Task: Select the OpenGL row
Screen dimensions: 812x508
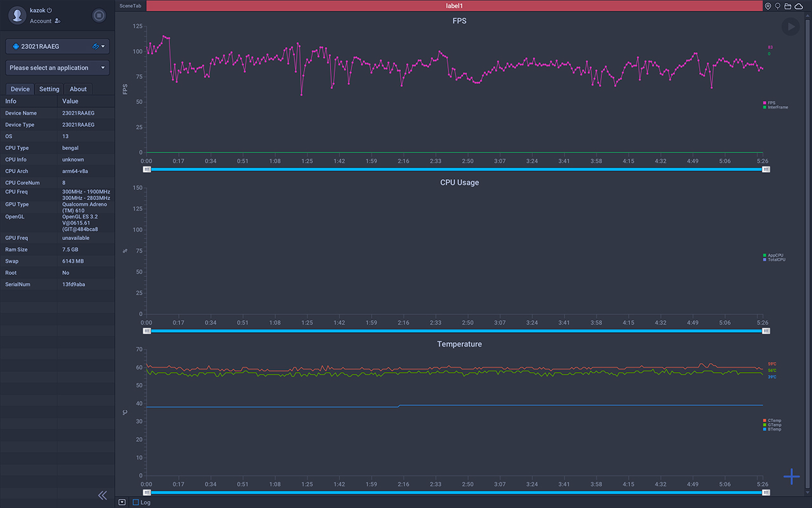Action: pyautogui.click(x=57, y=223)
